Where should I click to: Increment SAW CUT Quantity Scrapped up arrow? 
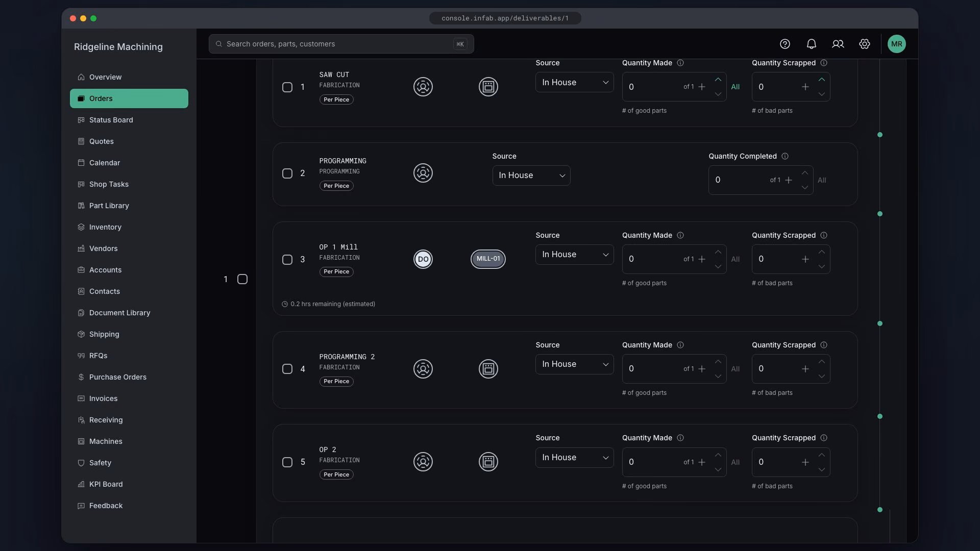(822, 80)
